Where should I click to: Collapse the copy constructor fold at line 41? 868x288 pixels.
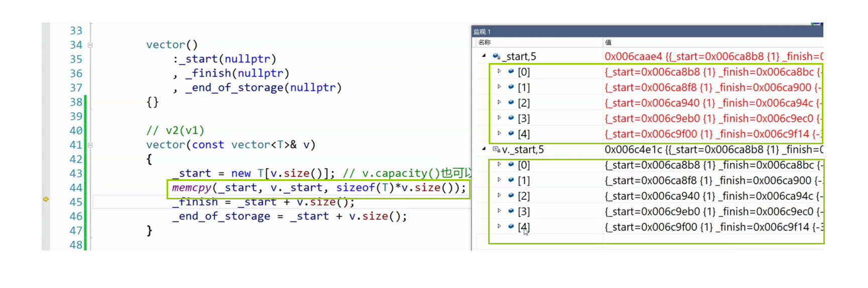click(90, 145)
